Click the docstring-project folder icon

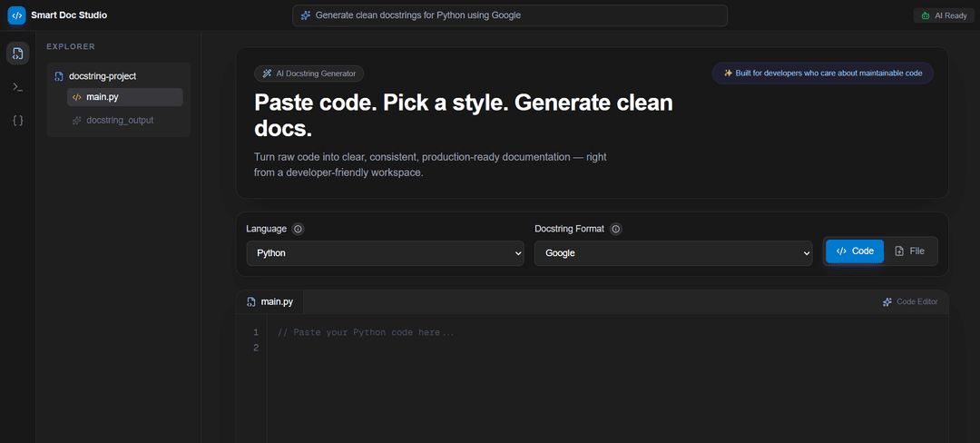pyautogui.click(x=59, y=76)
